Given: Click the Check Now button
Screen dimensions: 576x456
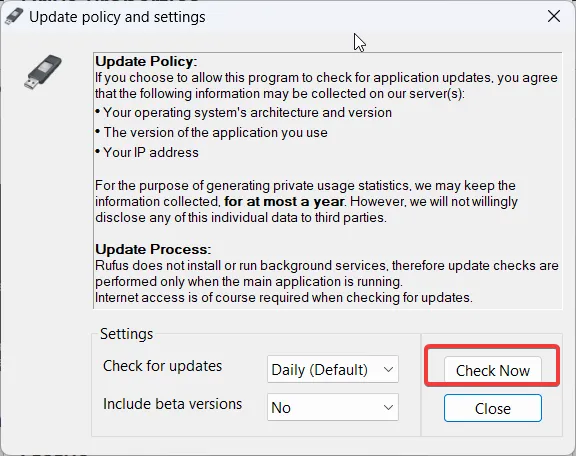Looking at the screenshot, I should pyautogui.click(x=493, y=370).
